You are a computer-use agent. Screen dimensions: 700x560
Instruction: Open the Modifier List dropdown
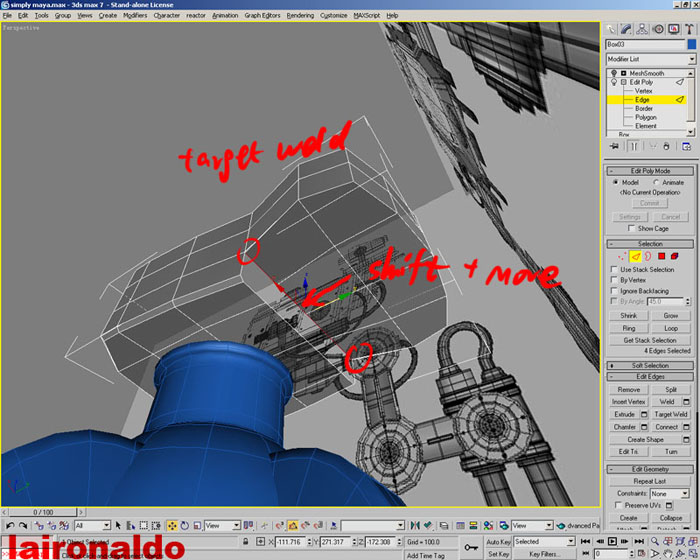pos(648,59)
